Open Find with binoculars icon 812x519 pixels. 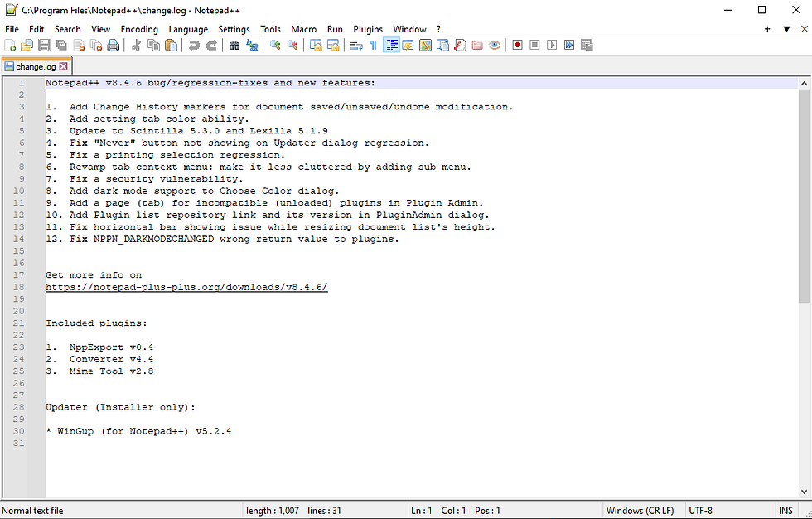[234, 46]
